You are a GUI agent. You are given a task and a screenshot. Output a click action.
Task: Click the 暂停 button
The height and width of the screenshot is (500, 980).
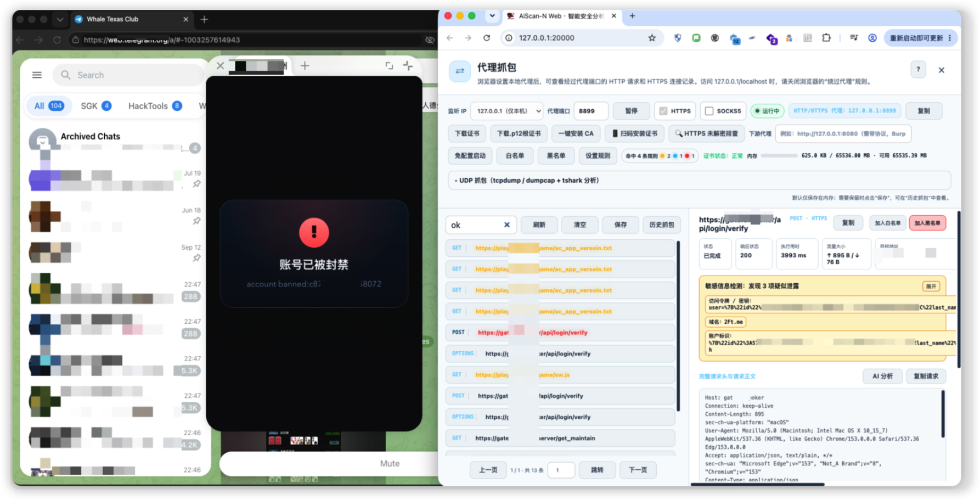631,111
